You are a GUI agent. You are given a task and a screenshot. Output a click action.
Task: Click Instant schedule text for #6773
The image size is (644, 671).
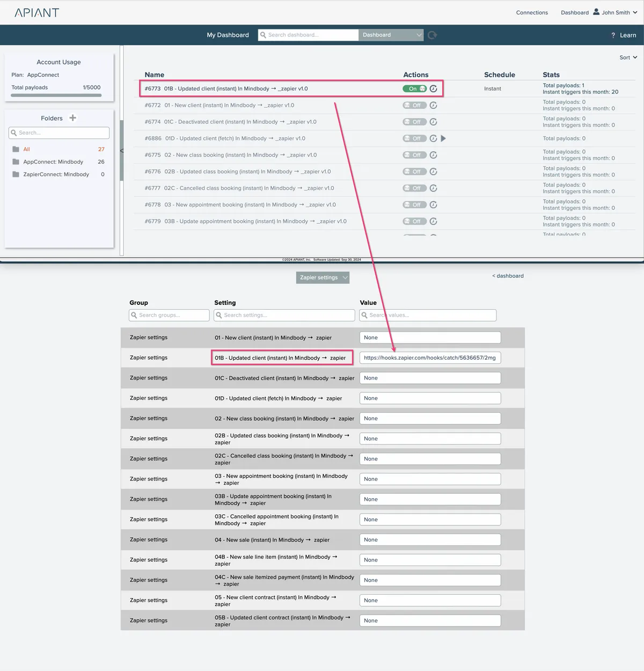[493, 89]
